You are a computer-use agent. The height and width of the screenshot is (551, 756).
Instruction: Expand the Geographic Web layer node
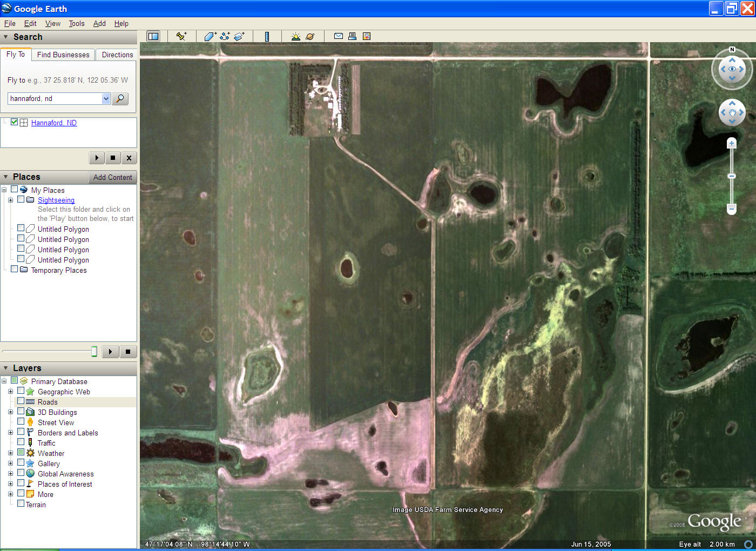tap(10, 392)
